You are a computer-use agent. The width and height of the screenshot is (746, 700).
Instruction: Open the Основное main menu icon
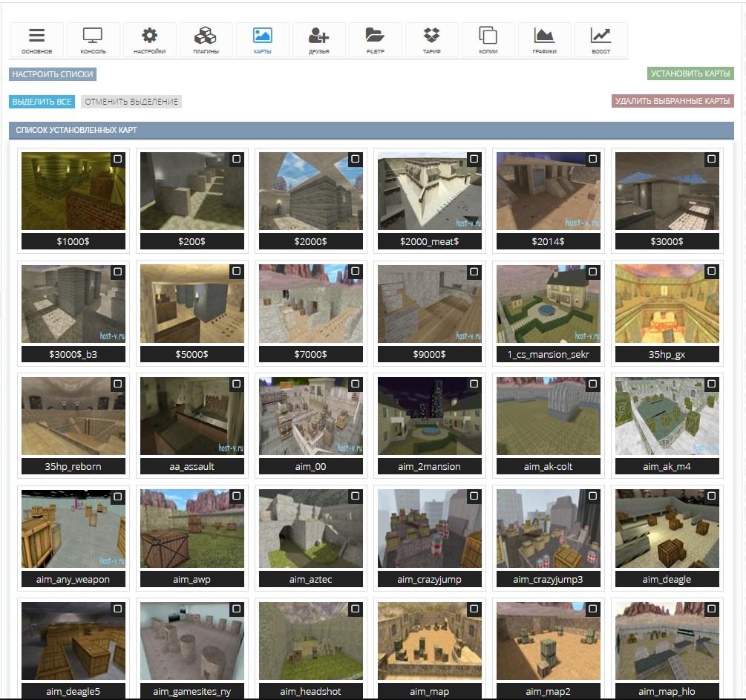(36, 36)
